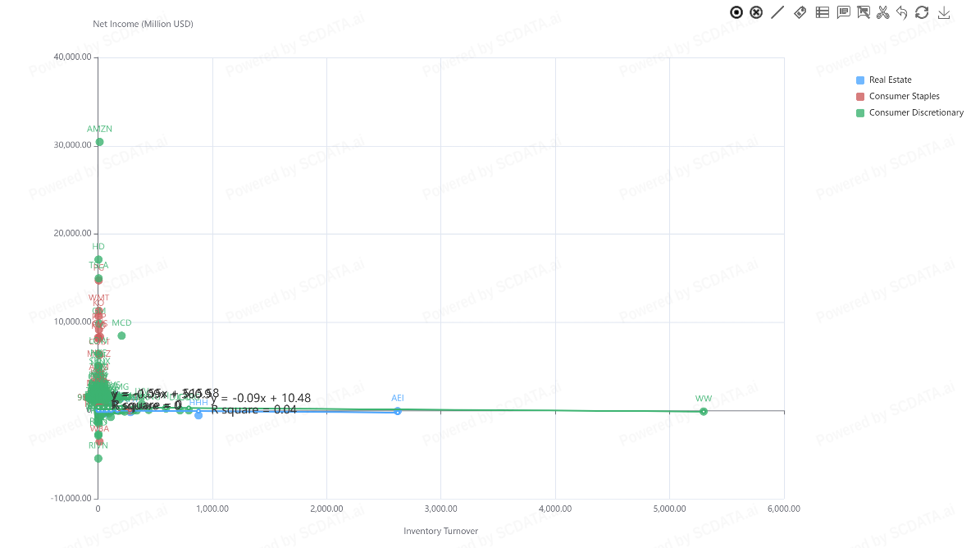Click the scissors cut icon

pos(883,12)
